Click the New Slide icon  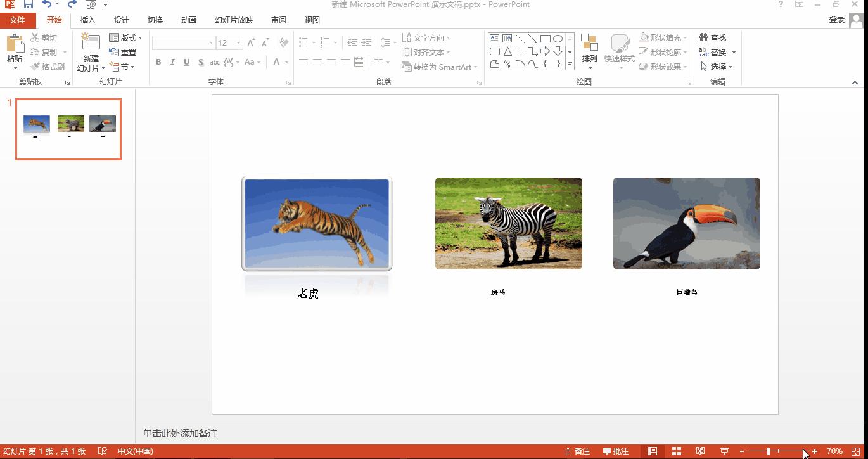coord(91,43)
